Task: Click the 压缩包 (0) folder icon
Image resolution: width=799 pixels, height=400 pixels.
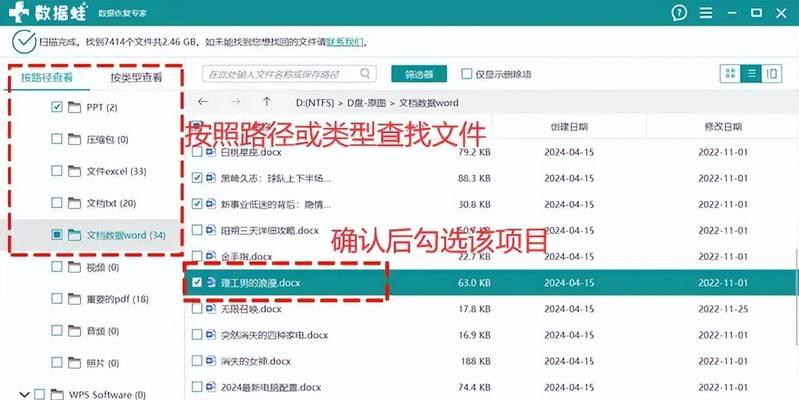Action: 74,139
